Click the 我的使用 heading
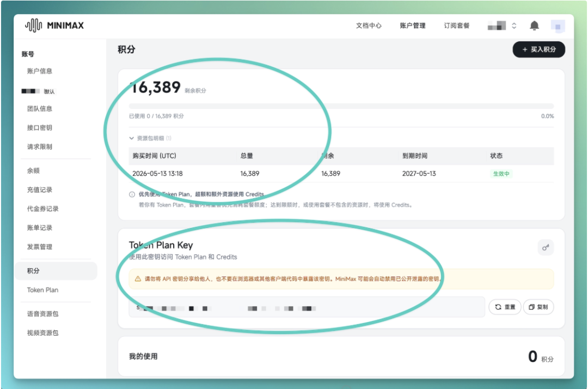This screenshot has width=588, height=389. point(143,356)
